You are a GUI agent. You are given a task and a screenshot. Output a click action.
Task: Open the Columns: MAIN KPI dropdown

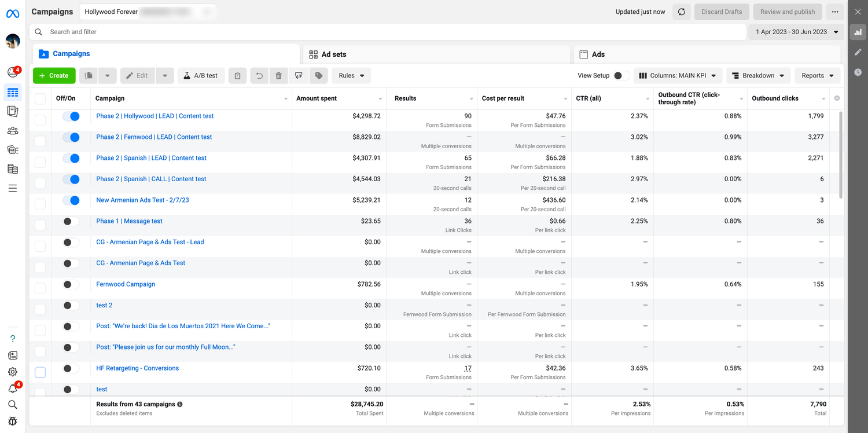pyautogui.click(x=678, y=75)
